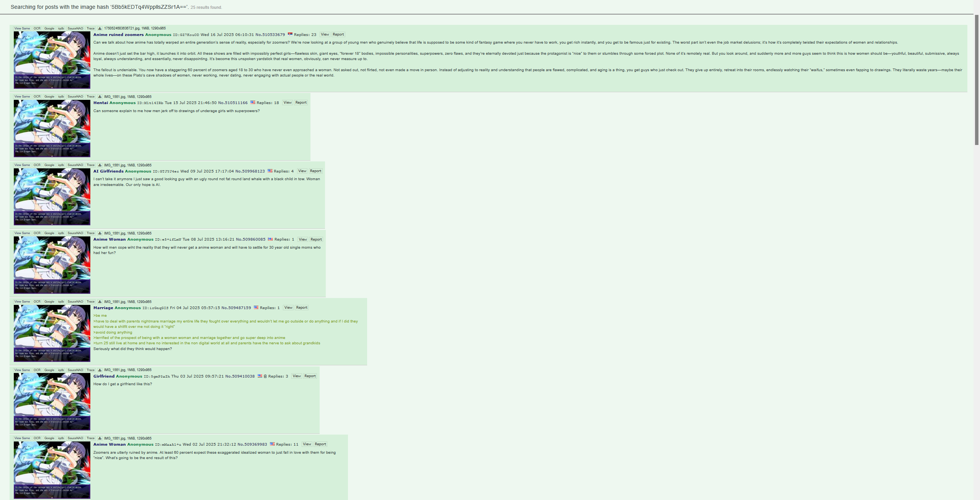Screen dimensions: 980x500
Task: Click poster ID GZ7KouOD
Action: [x=186, y=35]
